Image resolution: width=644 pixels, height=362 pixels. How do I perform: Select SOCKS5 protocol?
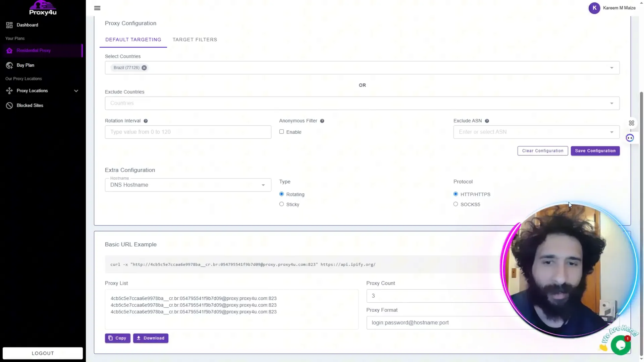pos(455,204)
